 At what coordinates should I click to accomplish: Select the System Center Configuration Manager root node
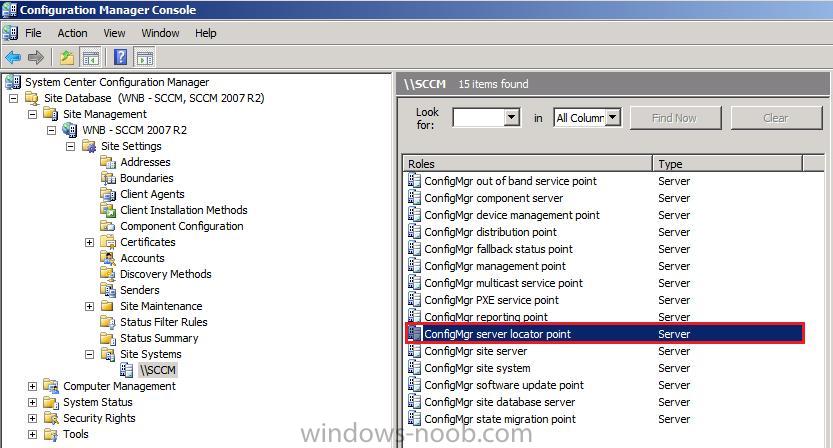coord(117,82)
